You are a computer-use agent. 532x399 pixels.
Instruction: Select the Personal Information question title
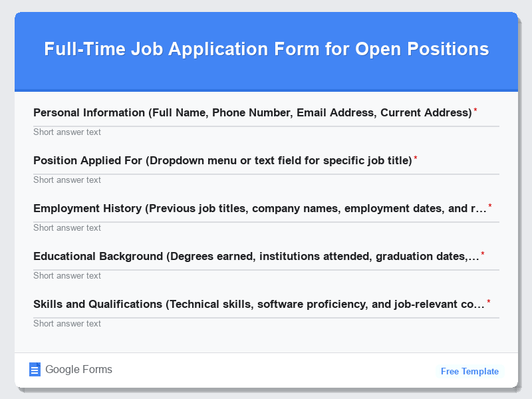click(251, 112)
